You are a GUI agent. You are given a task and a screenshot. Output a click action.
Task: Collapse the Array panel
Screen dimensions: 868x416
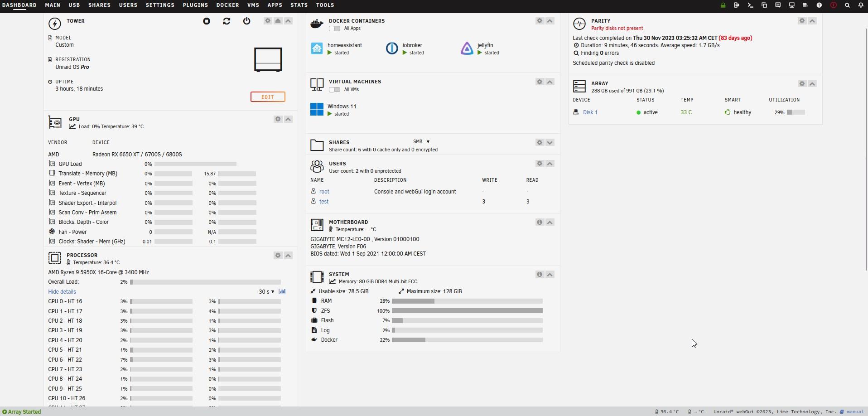click(x=812, y=84)
